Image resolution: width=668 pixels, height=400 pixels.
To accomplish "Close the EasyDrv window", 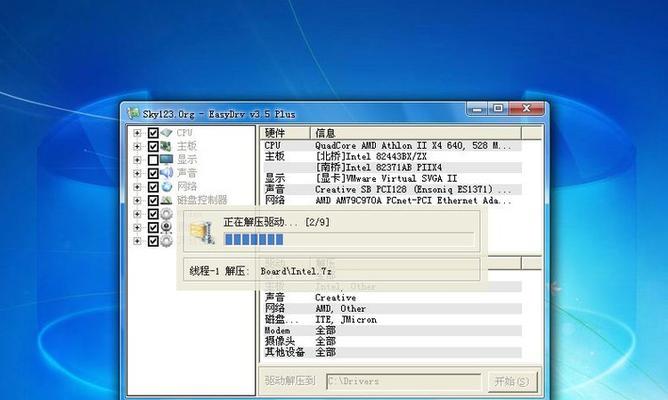I will click(x=527, y=109).
